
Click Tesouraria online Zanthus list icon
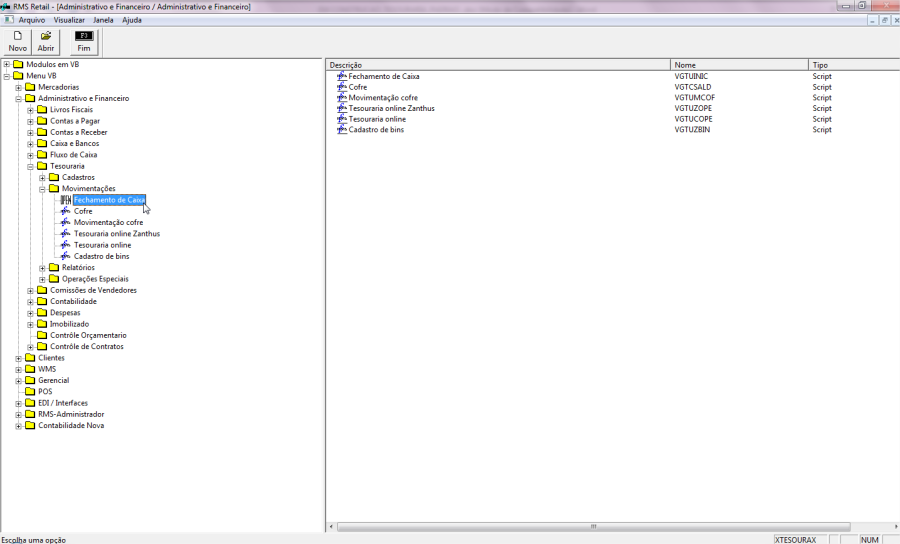click(x=342, y=108)
